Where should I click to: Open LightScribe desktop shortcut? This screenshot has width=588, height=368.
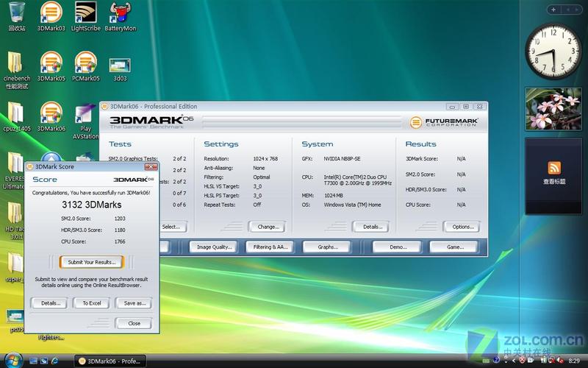click(x=85, y=16)
